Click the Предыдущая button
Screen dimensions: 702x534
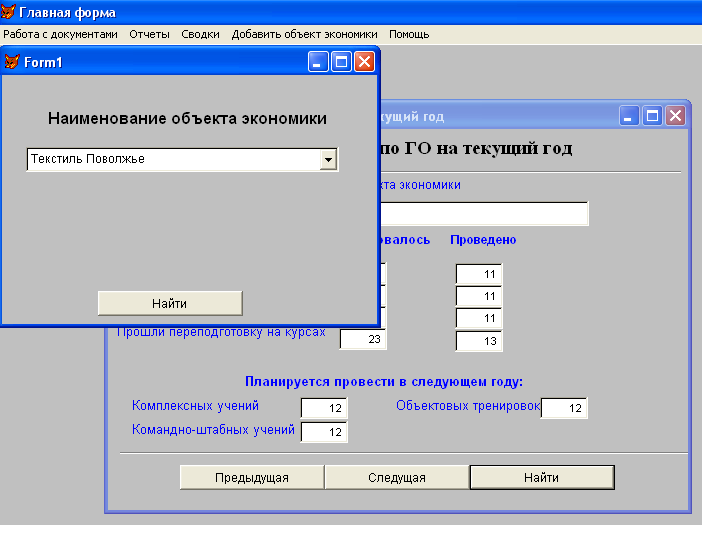(252, 478)
